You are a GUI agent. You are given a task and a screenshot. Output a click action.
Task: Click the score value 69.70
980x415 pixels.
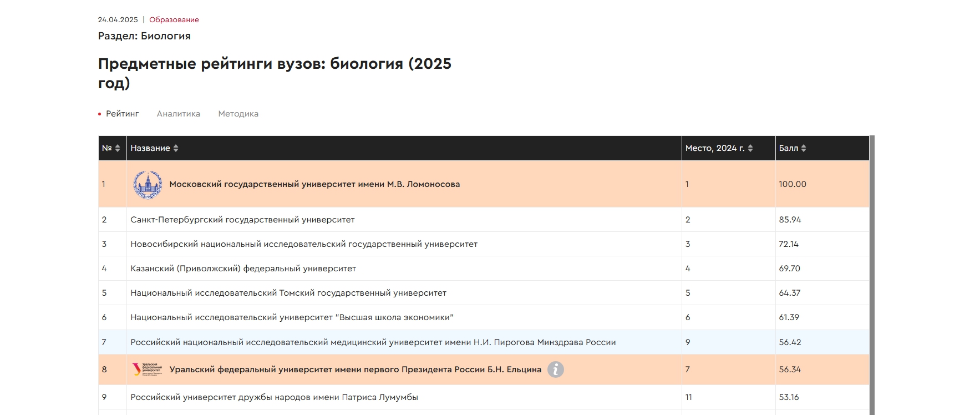coord(789,269)
